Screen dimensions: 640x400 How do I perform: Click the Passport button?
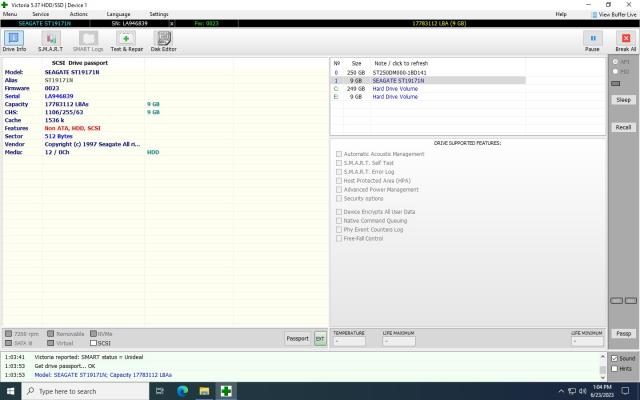tap(297, 339)
